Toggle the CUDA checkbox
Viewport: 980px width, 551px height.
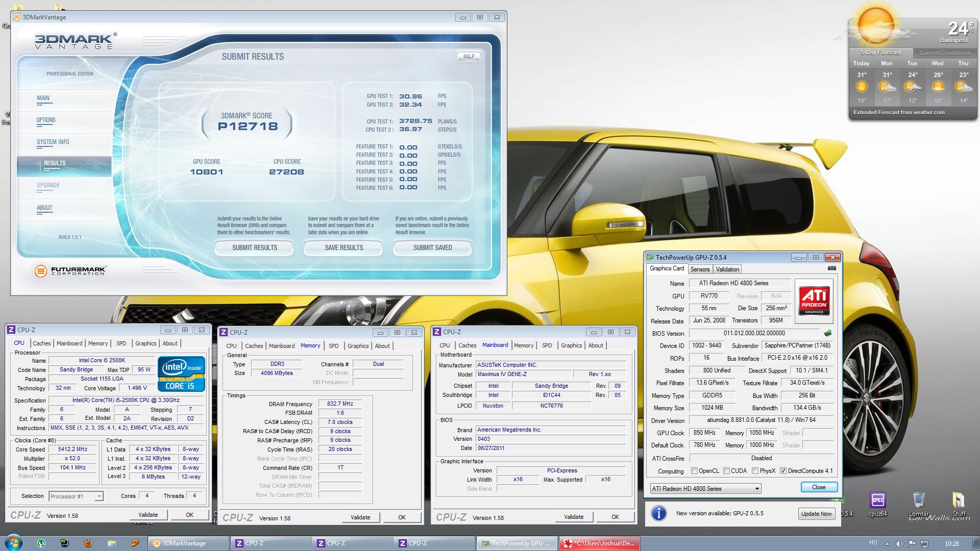pos(726,471)
